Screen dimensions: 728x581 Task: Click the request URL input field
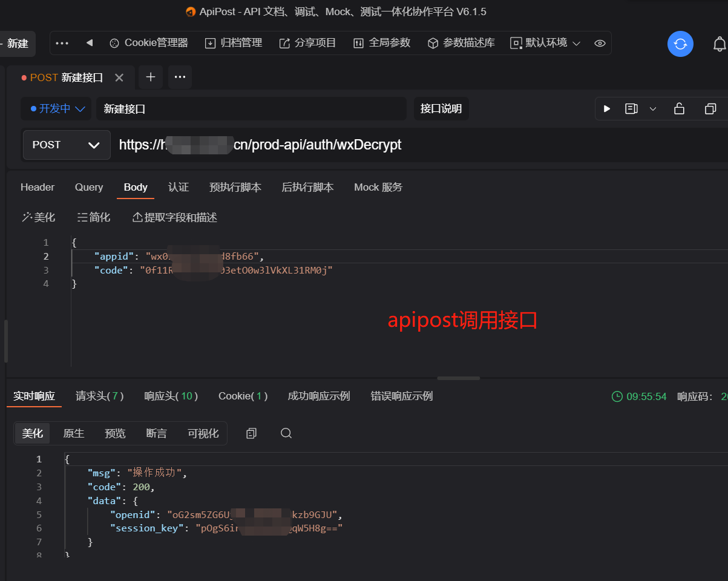click(421, 145)
